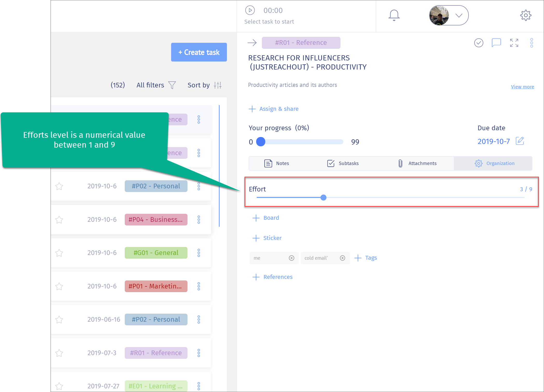Open Sort by sliders icon
Image resolution: width=544 pixels, height=392 pixels.
point(218,85)
